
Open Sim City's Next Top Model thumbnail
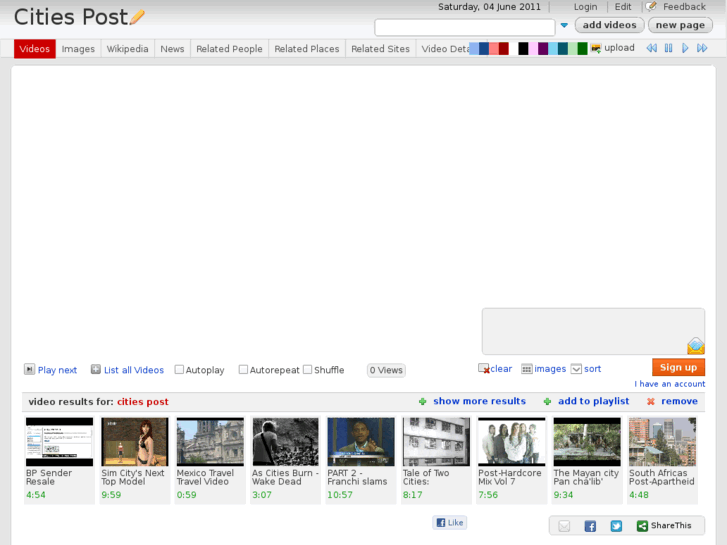(x=135, y=442)
